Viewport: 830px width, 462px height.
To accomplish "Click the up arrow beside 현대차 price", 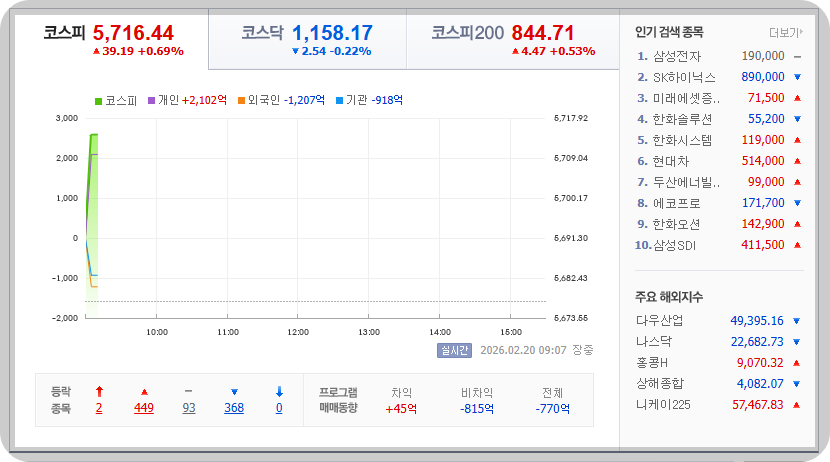I will (x=798, y=161).
